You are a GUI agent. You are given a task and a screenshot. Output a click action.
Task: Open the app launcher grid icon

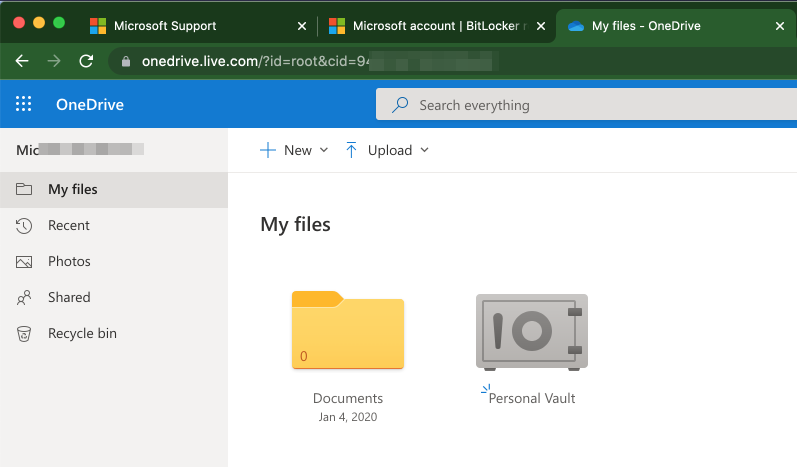pyautogui.click(x=23, y=104)
